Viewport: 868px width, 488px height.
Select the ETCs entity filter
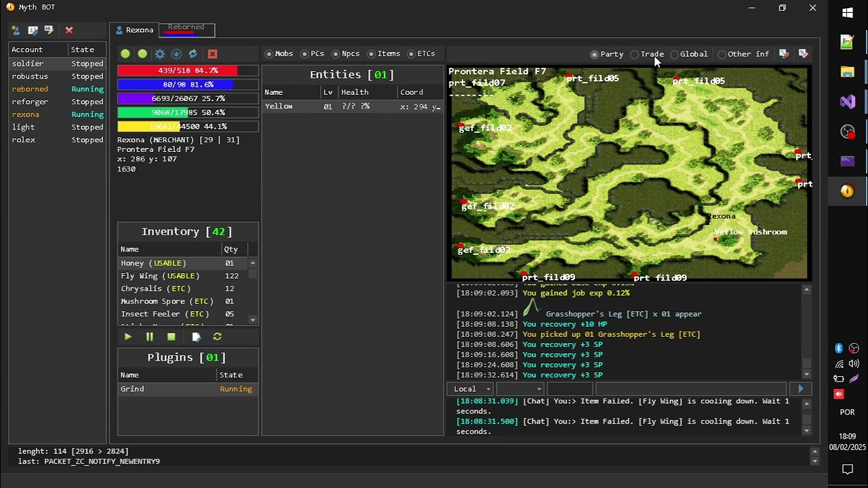coord(421,54)
